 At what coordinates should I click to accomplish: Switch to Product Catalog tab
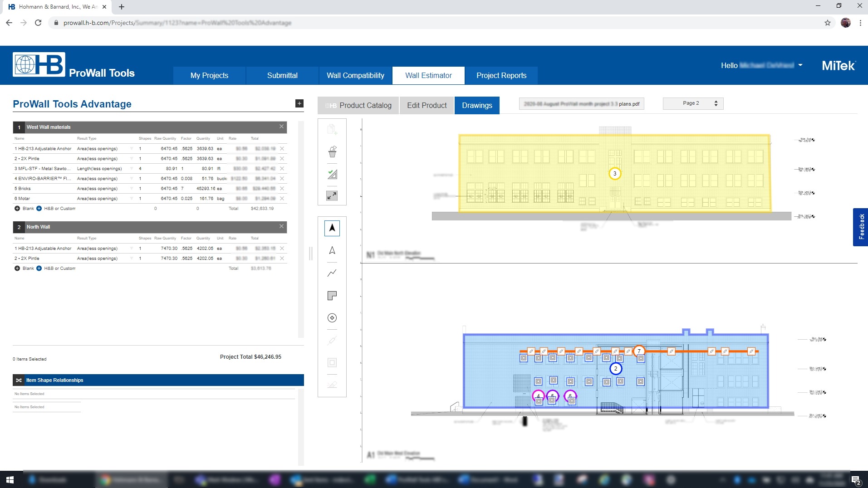click(358, 105)
